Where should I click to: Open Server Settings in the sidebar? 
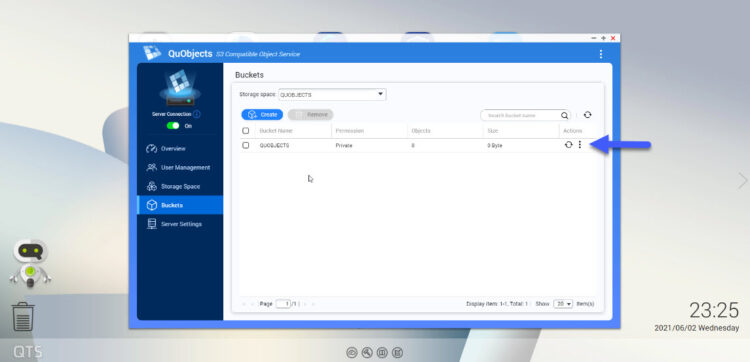tap(180, 224)
